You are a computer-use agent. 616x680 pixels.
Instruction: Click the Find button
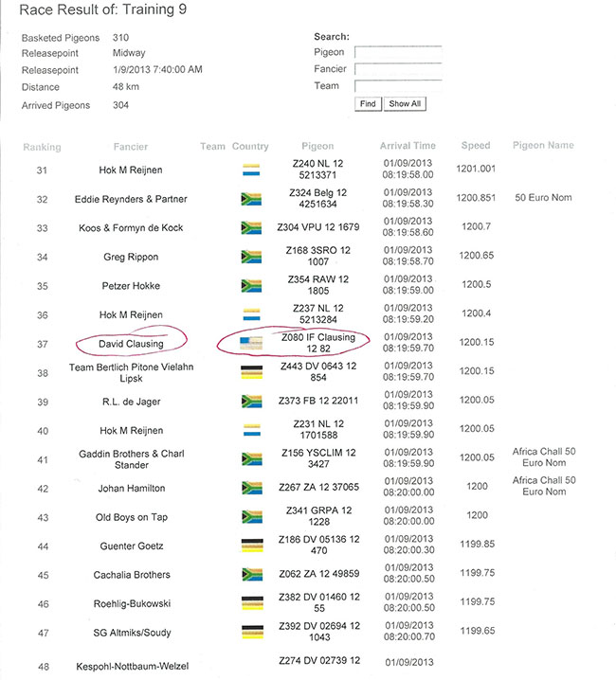click(367, 104)
